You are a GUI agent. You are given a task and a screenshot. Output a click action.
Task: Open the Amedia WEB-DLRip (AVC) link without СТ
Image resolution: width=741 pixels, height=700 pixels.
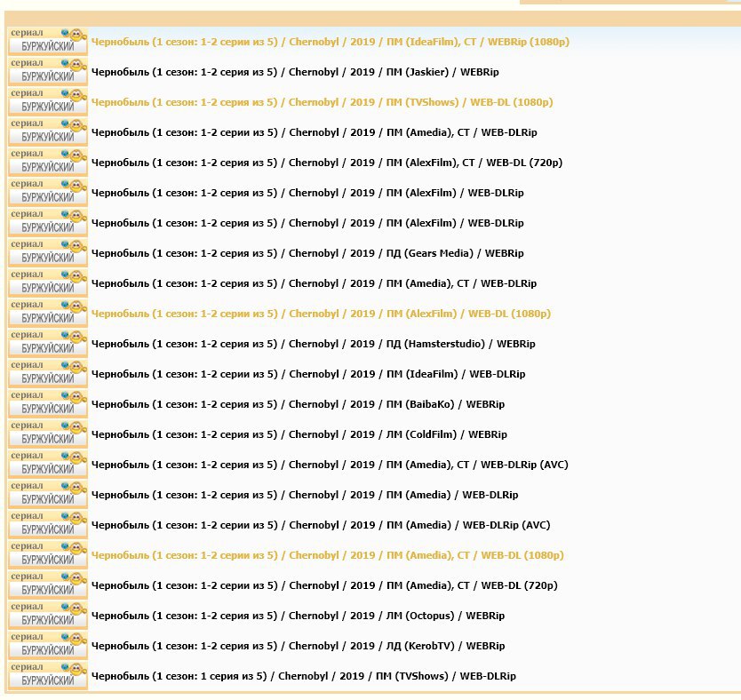(x=321, y=525)
